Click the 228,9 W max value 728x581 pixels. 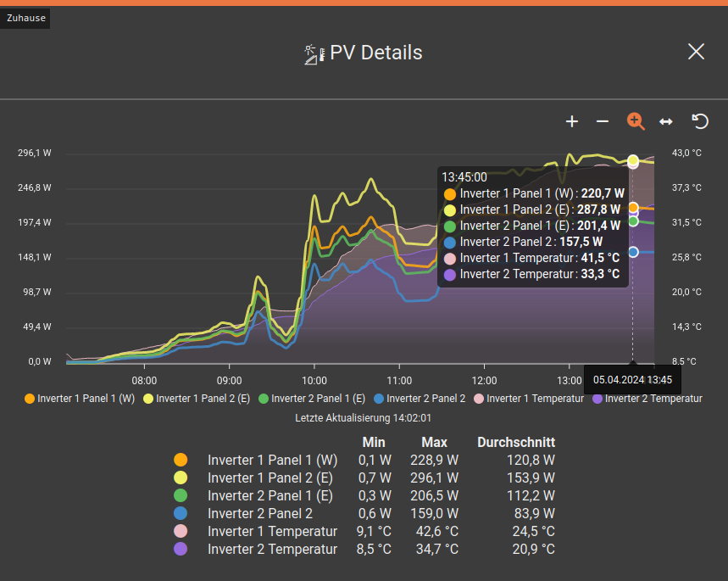coord(434,461)
